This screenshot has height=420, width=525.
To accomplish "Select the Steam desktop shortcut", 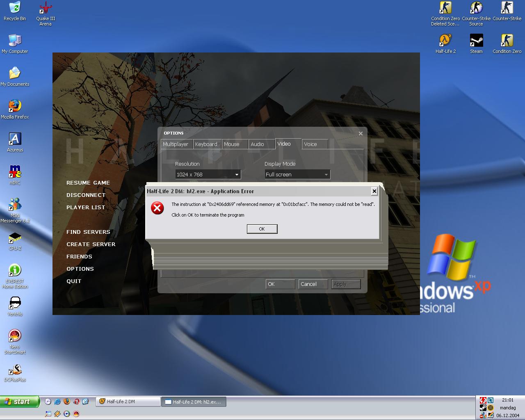I will pos(476,44).
